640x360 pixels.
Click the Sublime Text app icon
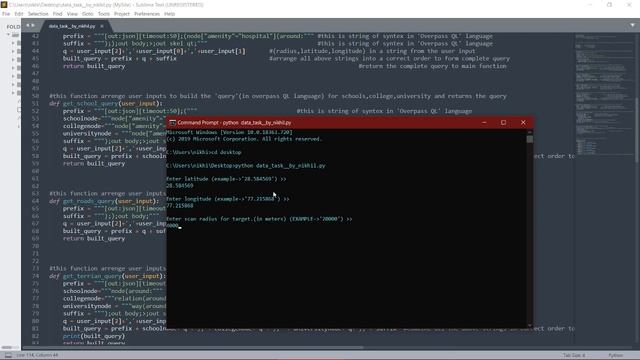coord(4,4)
